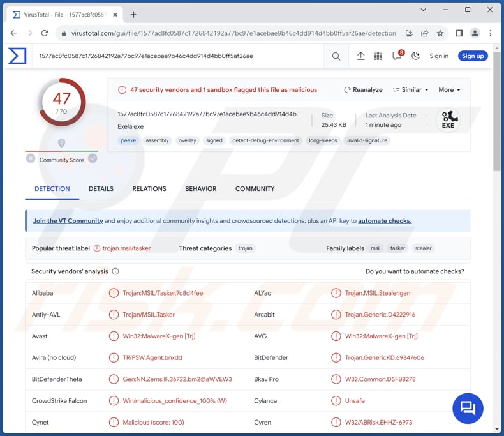
Task: Reload the page
Action: coord(45,33)
